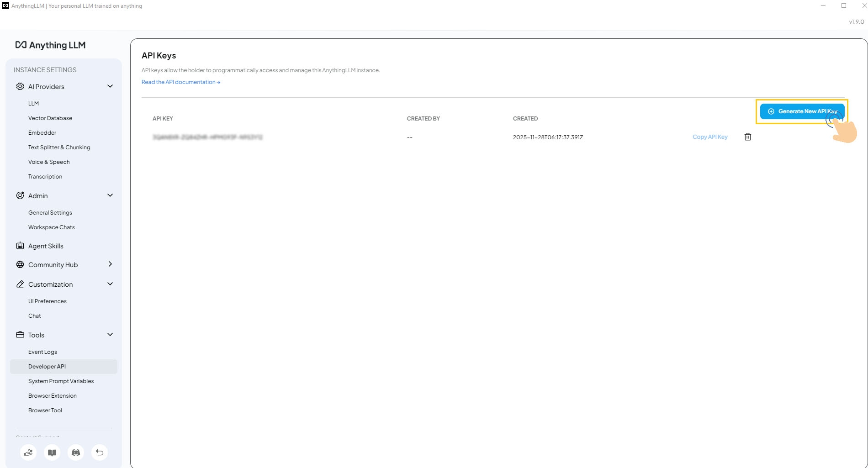
Task: Click the Community Hub globe icon
Action: 20,264
